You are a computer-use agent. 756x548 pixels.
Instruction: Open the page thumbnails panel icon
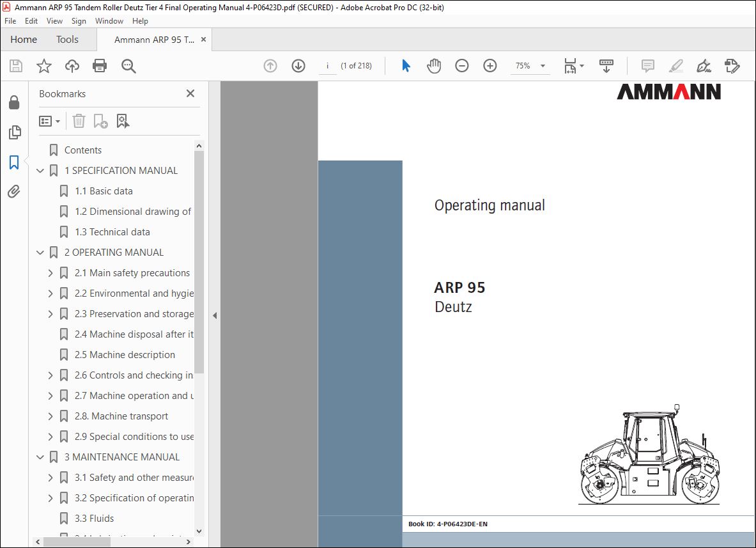(15, 132)
